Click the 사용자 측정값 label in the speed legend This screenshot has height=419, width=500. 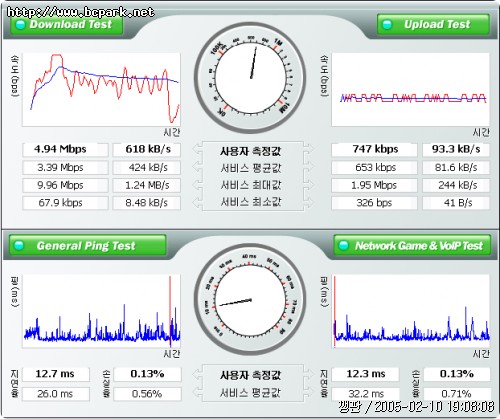(251, 151)
